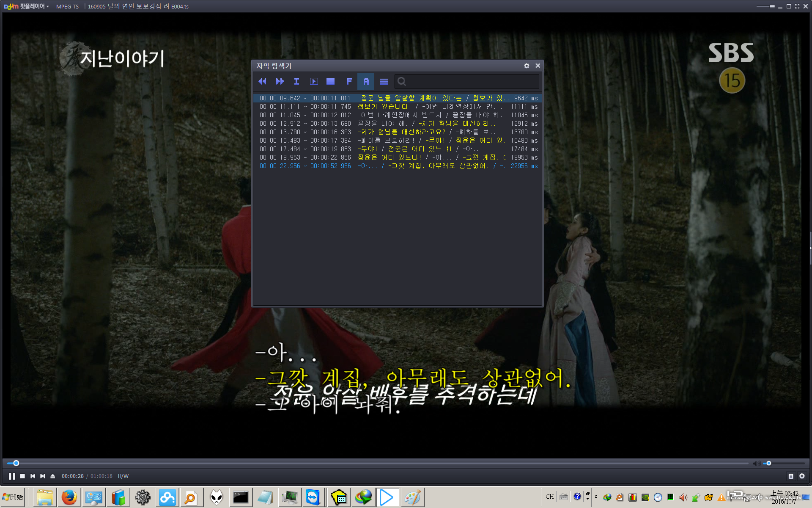
Task: Click the H/W decoder label
Action: point(123,476)
